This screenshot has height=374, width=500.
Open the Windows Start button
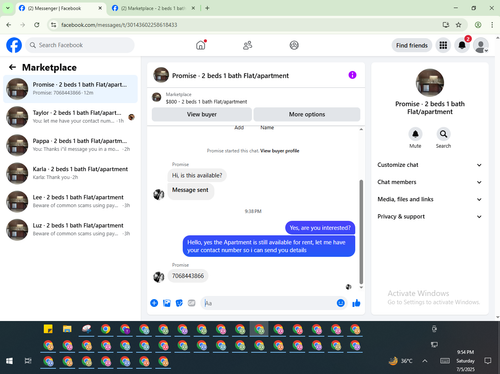pos(9,361)
